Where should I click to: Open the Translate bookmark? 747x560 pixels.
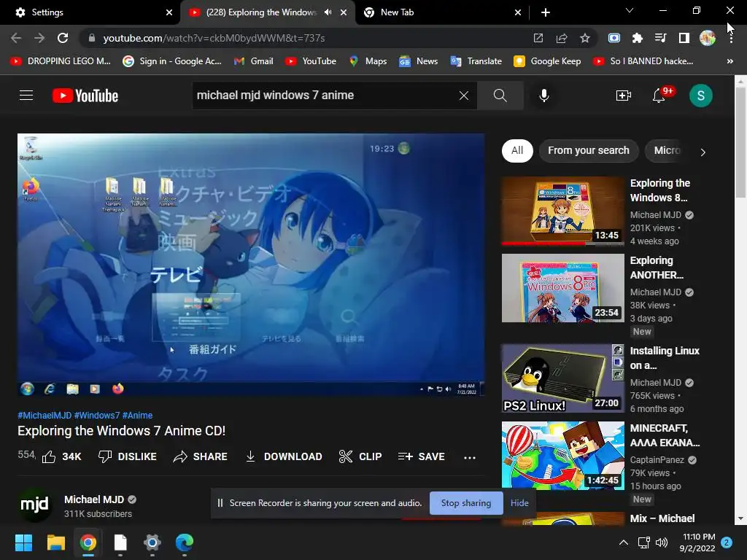476,61
